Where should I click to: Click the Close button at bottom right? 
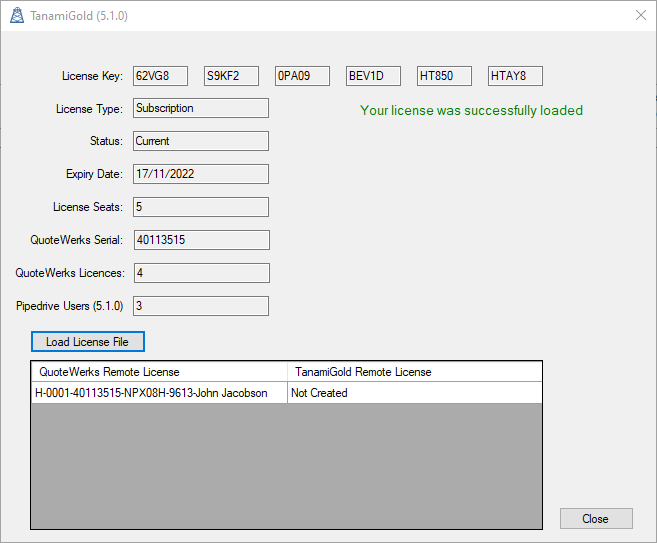(596, 519)
